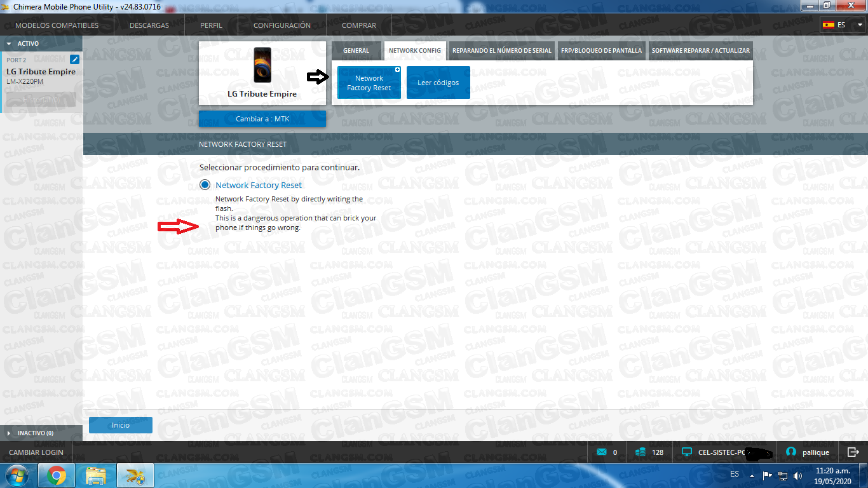Click the Network Factory Reset option label
The width and height of the screenshot is (868, 488).
pyautogui.click(x=259, y=185)
